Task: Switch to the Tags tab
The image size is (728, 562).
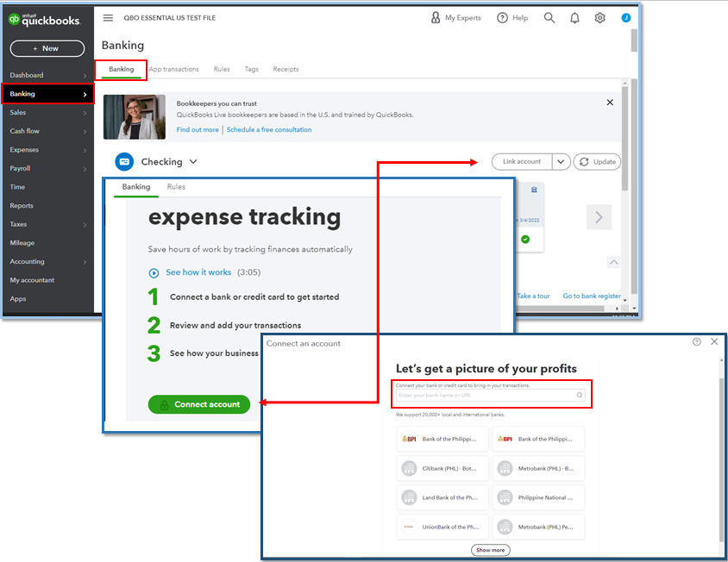Action: click(x=251, y=69)
